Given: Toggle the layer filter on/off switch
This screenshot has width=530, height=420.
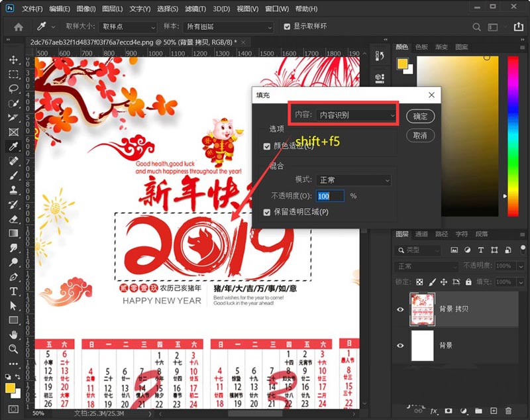Looking at the screenshot, I should [523, 250].
